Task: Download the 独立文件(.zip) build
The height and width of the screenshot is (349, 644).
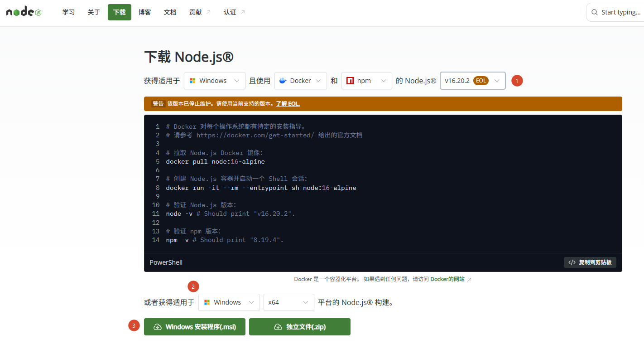Action: [300, 327]
